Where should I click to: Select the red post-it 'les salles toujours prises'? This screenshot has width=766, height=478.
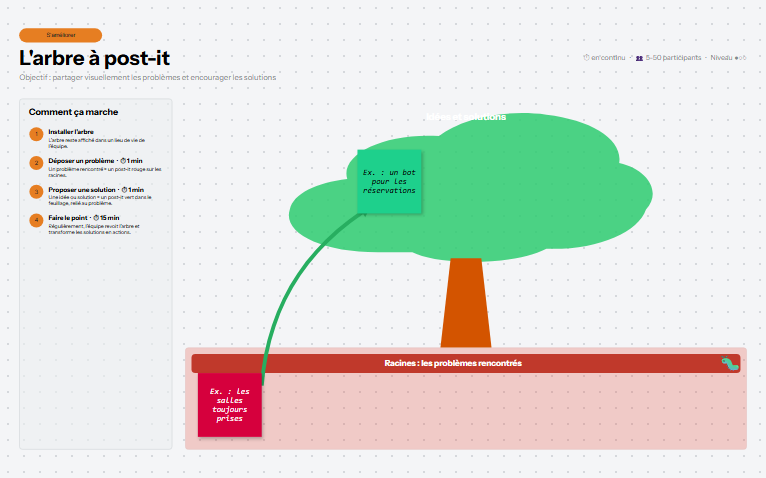pos(230,405)
